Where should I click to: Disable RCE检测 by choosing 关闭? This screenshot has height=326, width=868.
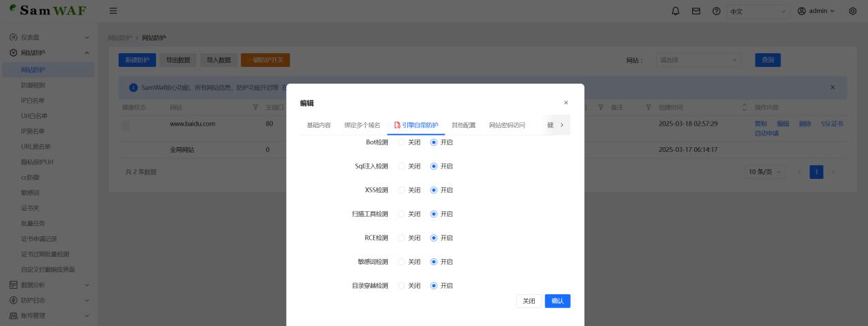click(x=402, y=238)
